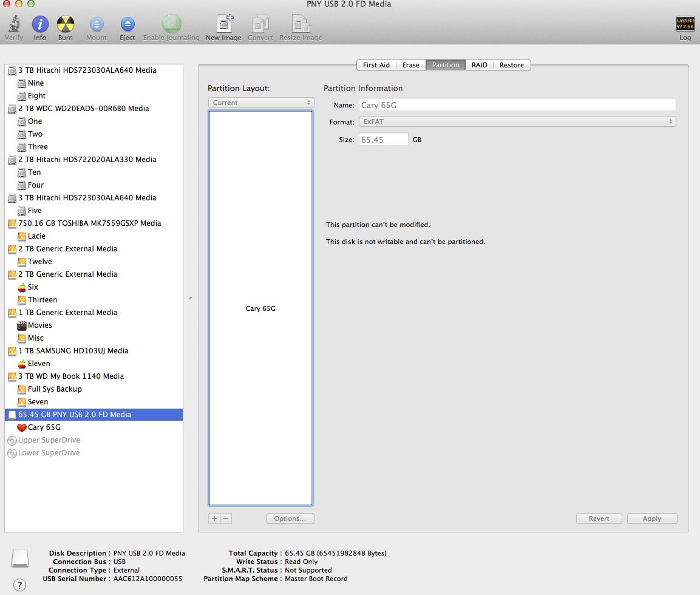Remove partition with minus button
Screen dimensions: 700x595
(x=226, y=518)
